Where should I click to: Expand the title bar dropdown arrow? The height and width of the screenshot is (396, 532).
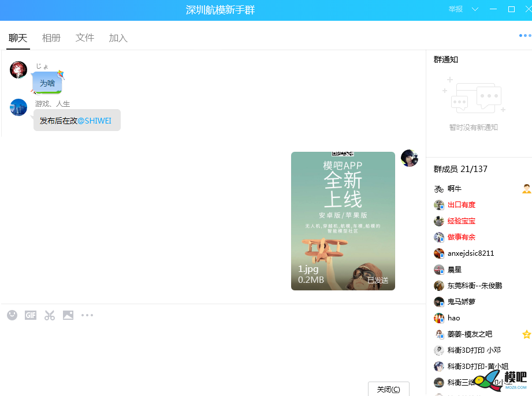point(475,9)
